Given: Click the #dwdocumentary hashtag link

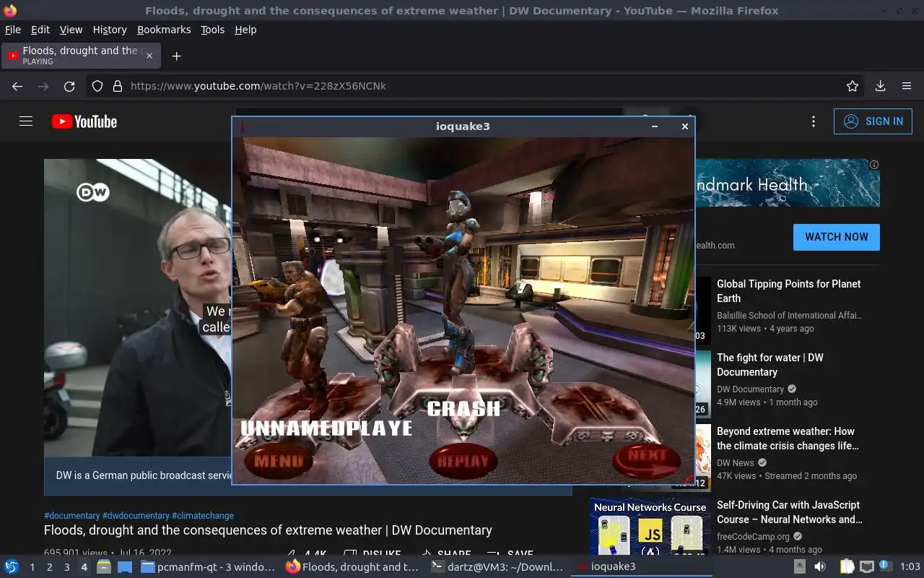Looking at the screenshot, I should [136, 516].
